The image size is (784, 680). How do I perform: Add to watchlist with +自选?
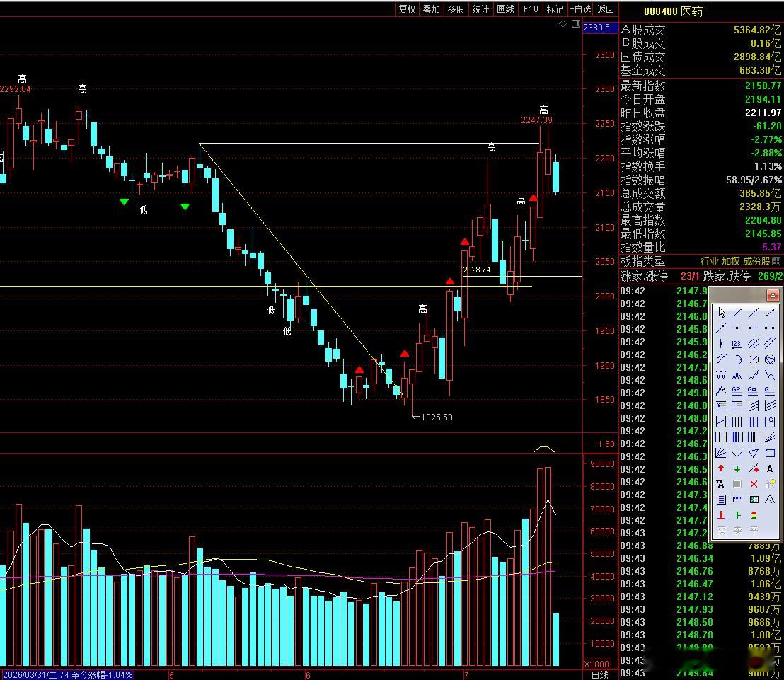click(580, 9)
